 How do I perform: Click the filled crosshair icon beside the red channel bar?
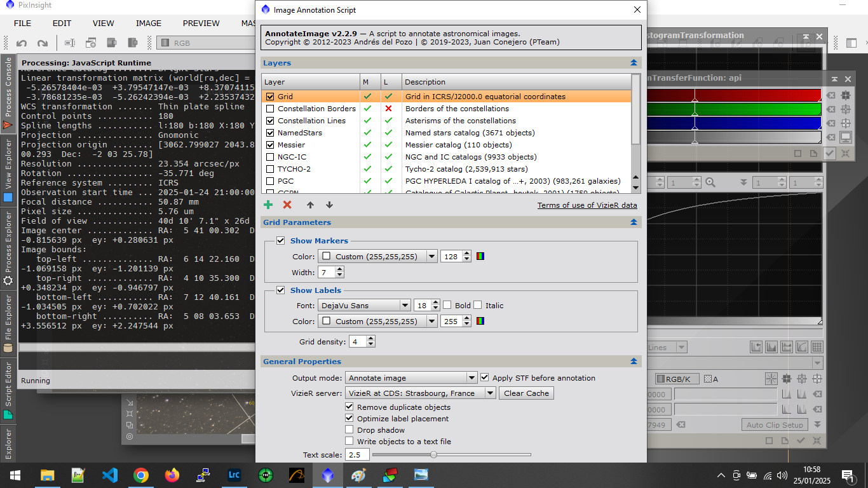[x=846, y=95]
